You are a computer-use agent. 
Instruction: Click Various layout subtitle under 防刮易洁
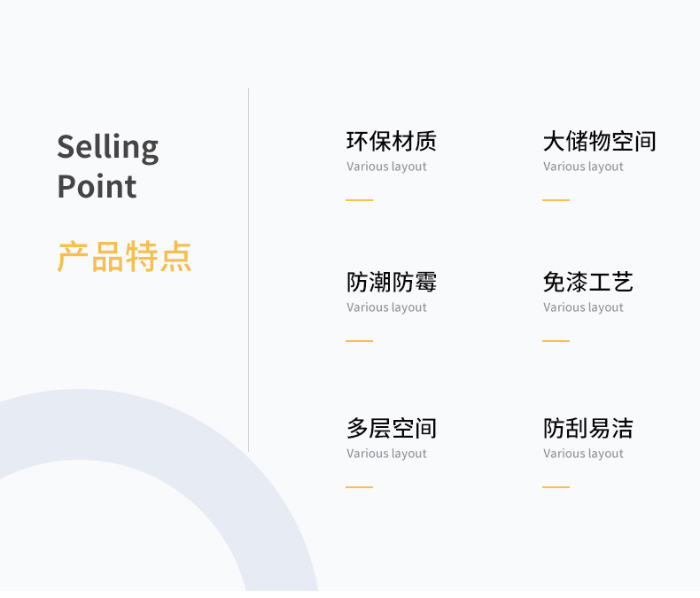point(583,454)
